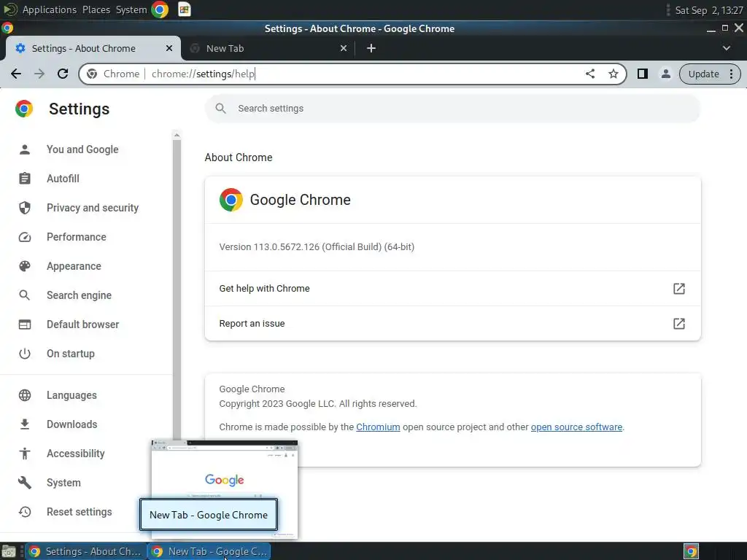Click the Search settings field

[x=452, y=109]
